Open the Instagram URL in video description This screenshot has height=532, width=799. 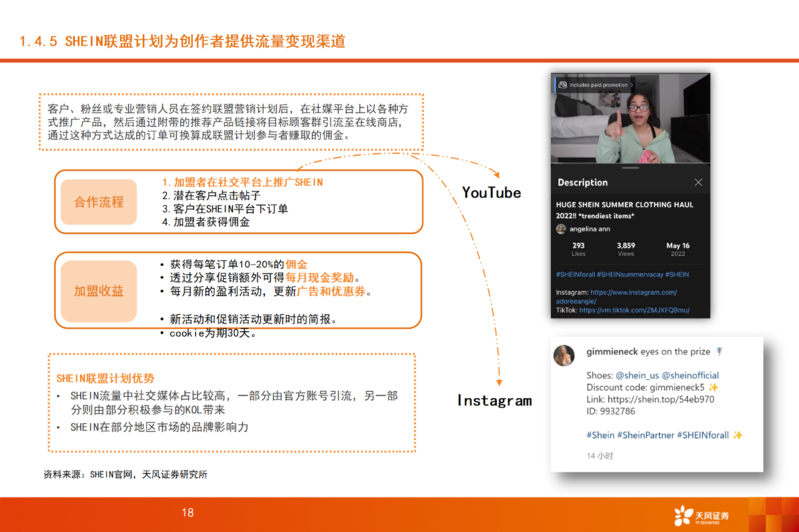pyautogui.click(x=633, y=292)
